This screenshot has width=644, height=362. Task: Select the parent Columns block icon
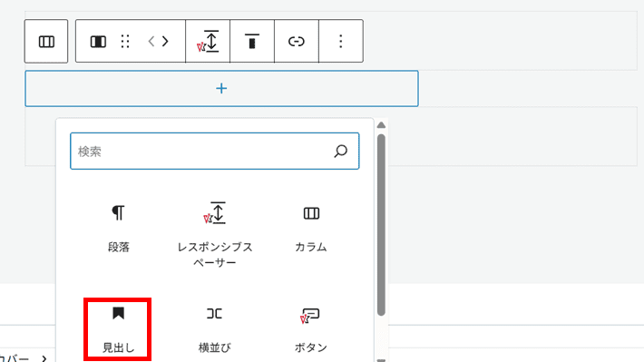[x=46, y=42]
